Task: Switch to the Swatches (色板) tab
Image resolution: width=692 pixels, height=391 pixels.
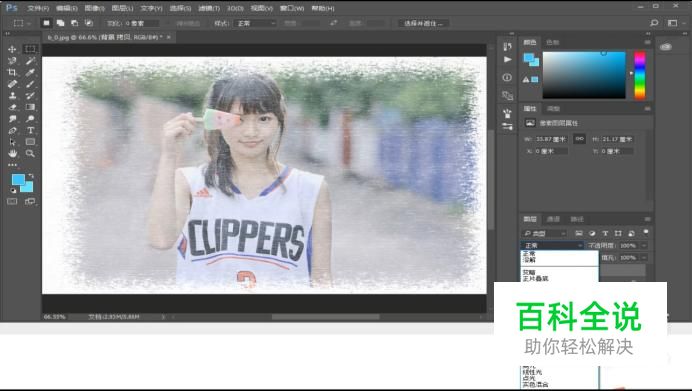Action: tap(553, 42)
